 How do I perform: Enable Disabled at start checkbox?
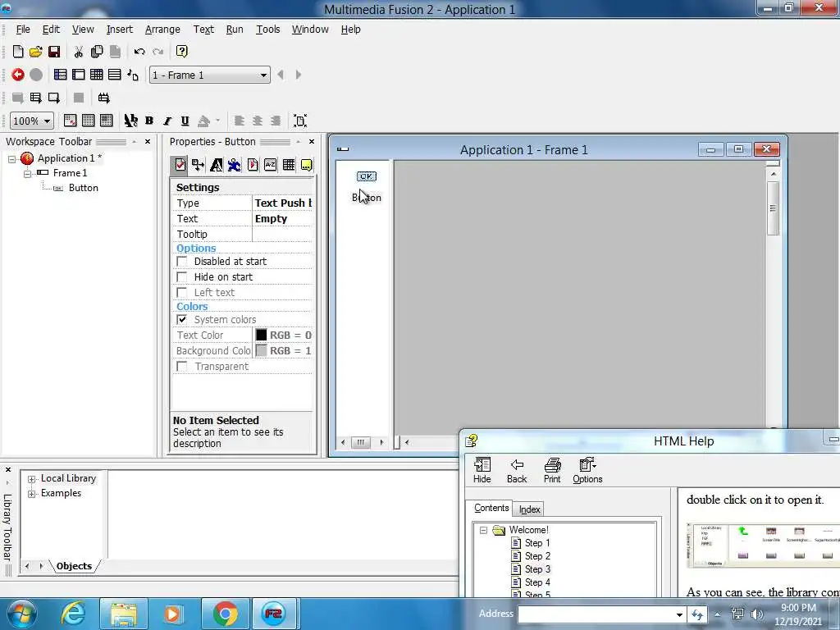[182, 262]
